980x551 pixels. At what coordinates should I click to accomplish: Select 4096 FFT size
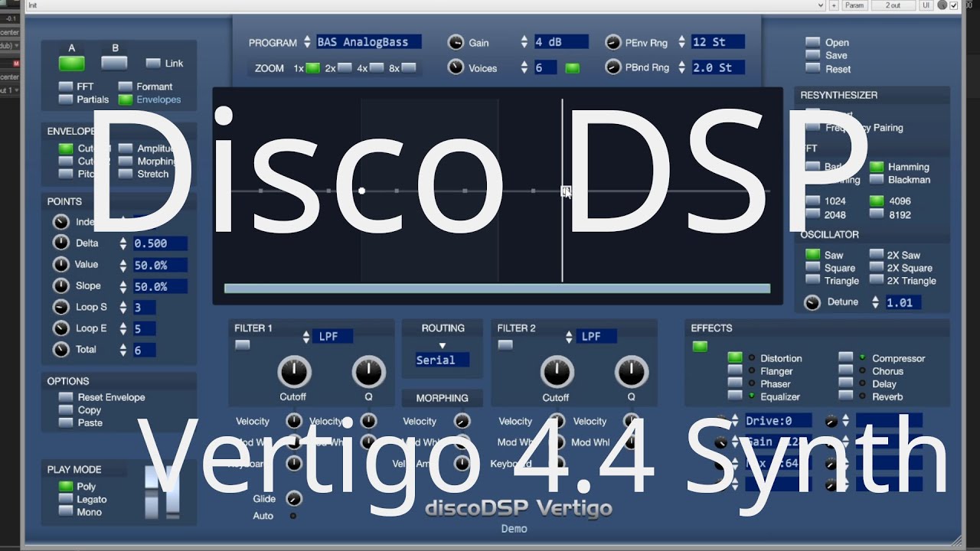[876, 201]
